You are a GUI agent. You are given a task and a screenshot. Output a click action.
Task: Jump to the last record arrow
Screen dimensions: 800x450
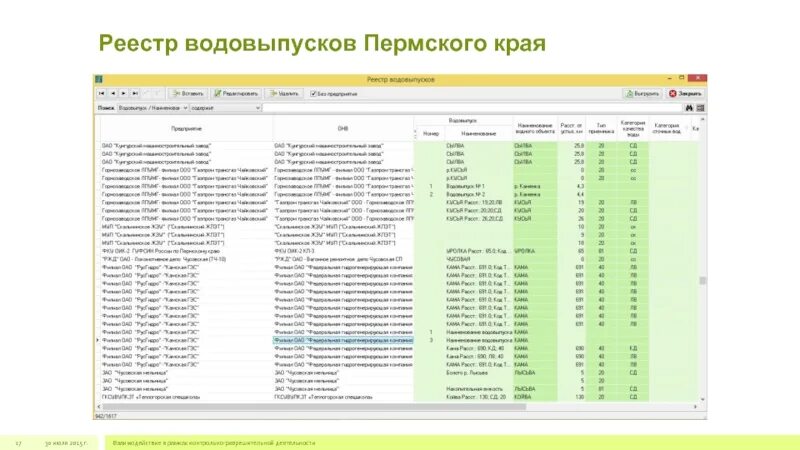135,93
